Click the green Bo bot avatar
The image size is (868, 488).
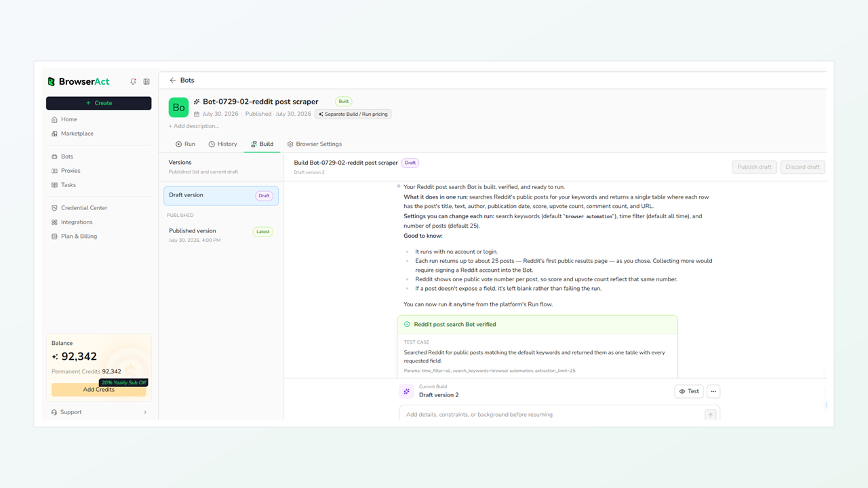[179, 107]
